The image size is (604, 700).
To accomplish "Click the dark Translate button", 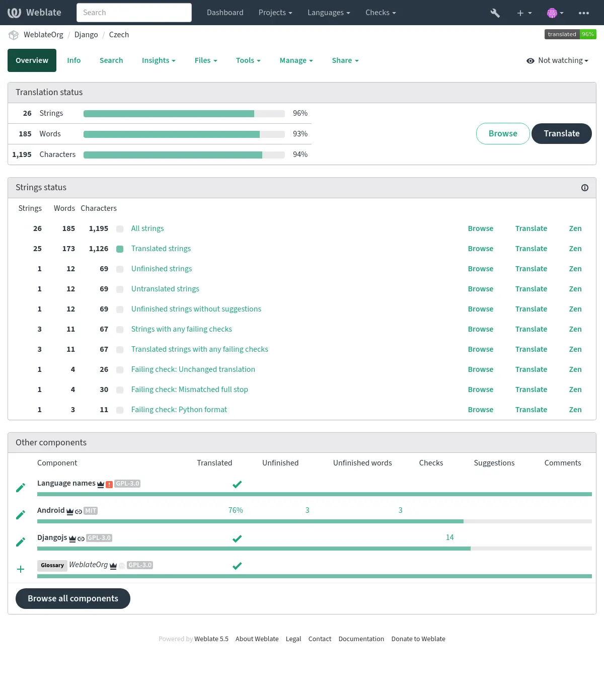I will [x=562, y=133].
